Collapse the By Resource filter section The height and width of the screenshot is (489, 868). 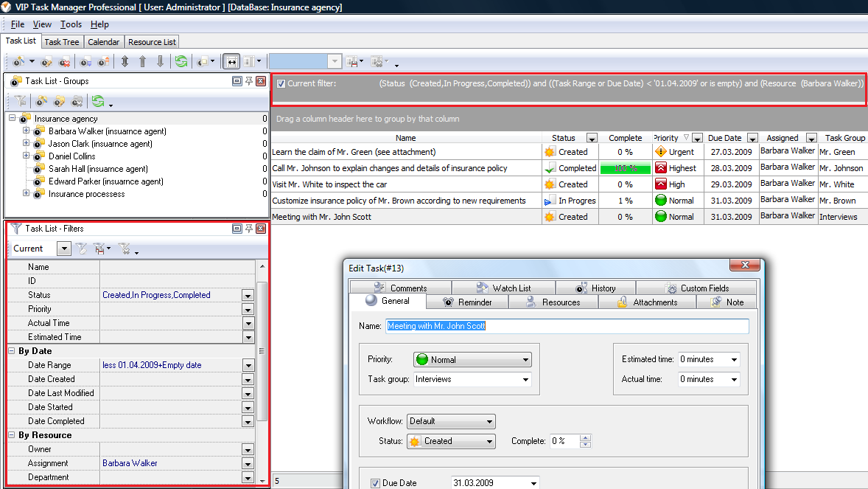(12, 435)
